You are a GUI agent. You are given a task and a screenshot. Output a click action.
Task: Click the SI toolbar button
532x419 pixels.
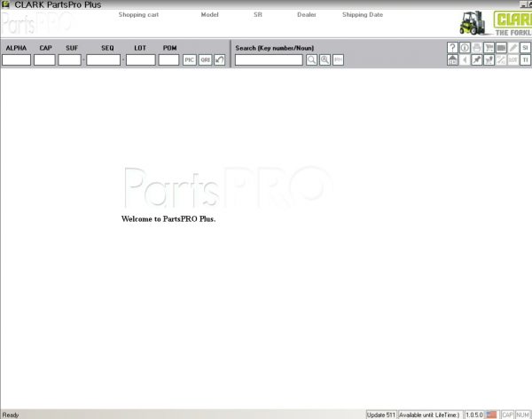click(x=526, y=48)
